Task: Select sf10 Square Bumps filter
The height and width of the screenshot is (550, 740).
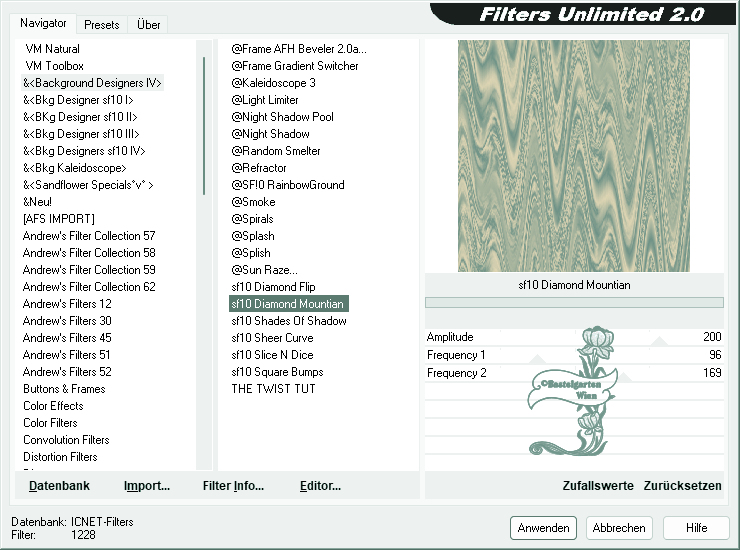Action: [x=277, y=372]
